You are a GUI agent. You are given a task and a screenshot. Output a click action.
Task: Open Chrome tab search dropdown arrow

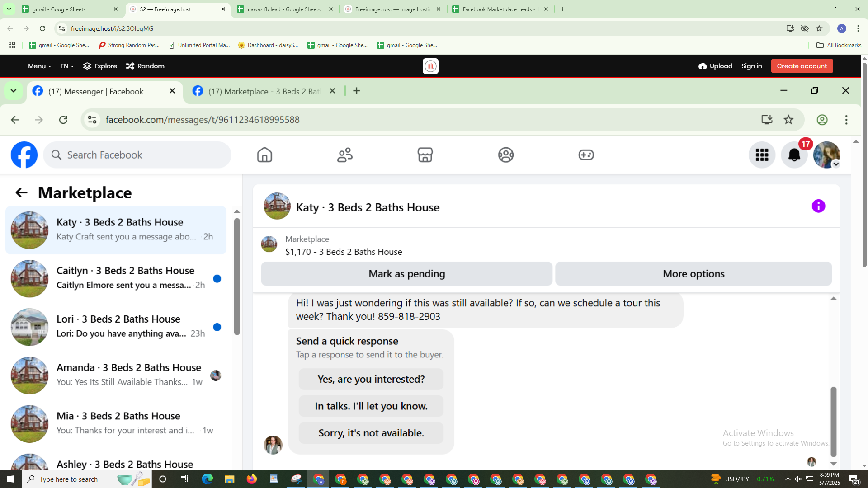pos(9,9)
